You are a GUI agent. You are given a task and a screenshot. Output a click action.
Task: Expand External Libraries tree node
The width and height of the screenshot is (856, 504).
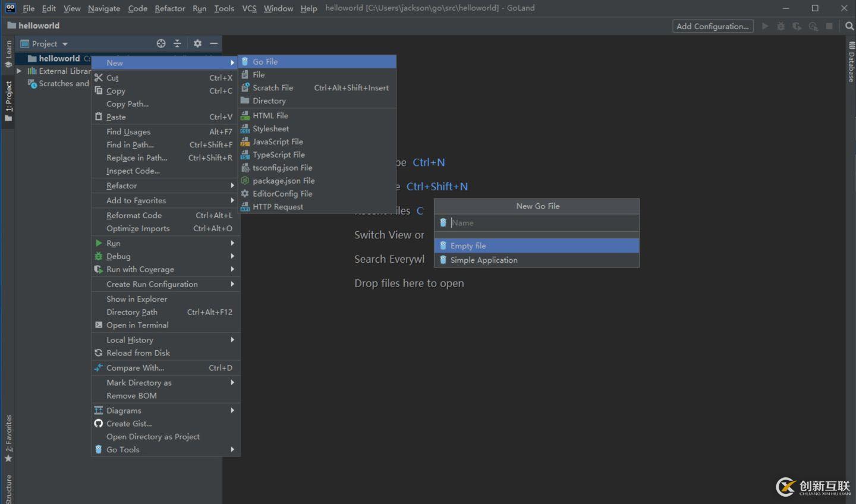click(x=19, y=71)
